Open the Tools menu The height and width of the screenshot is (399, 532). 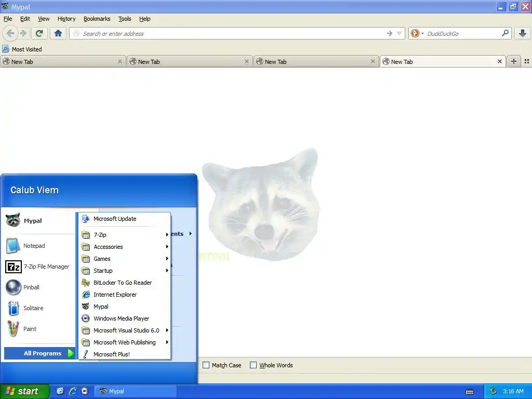[125, 19]
